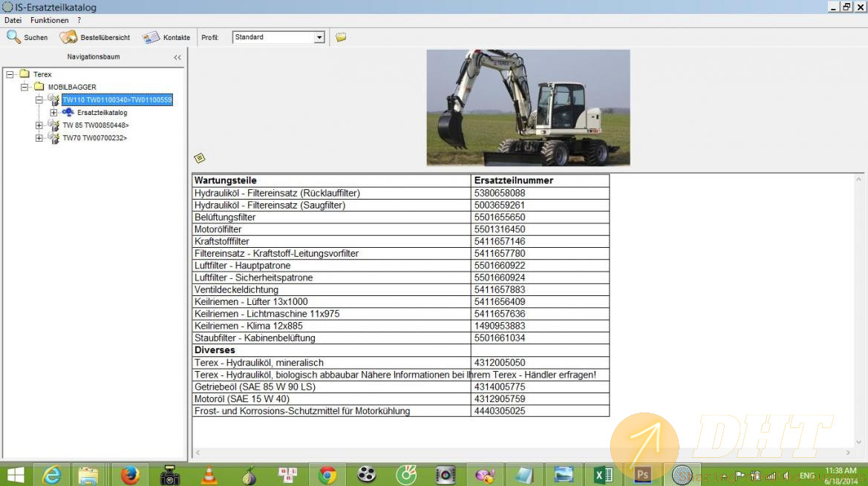Click the horizontal scrollbar right arrow
This screenshot has width=868, height=486.
[x=847, y=453]
